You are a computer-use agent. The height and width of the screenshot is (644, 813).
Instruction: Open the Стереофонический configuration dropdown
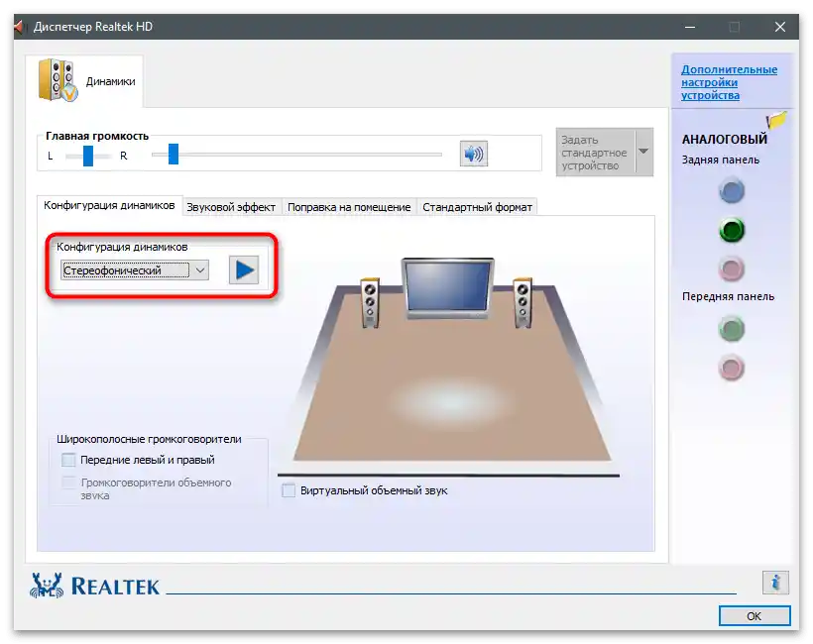coord(135,269)
